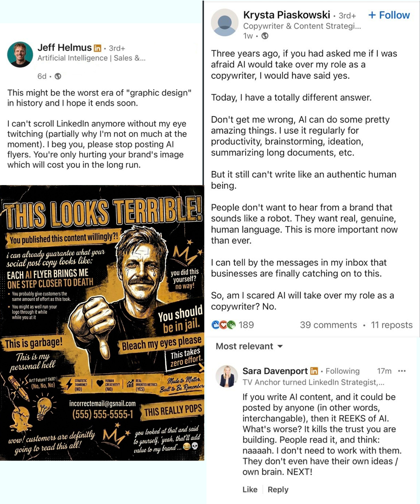The height and width of the screenshot is (504, 420).
Task: Click LinkedIn badge beside Jeff Helmus name
Action: pyautogui.click(x=97, y=48)
